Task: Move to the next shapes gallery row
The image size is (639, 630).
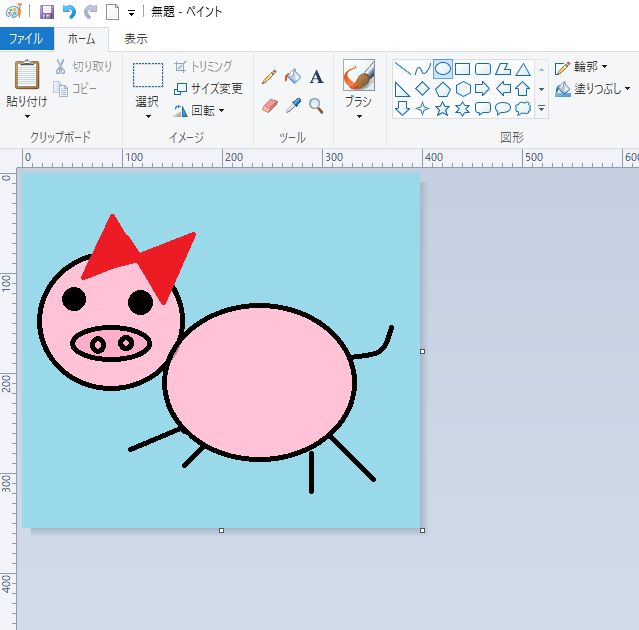Action: coord(541,89)
